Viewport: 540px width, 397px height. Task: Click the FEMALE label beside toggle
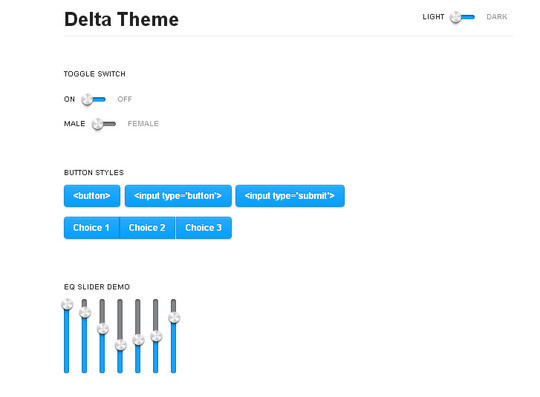coord(143,124)
